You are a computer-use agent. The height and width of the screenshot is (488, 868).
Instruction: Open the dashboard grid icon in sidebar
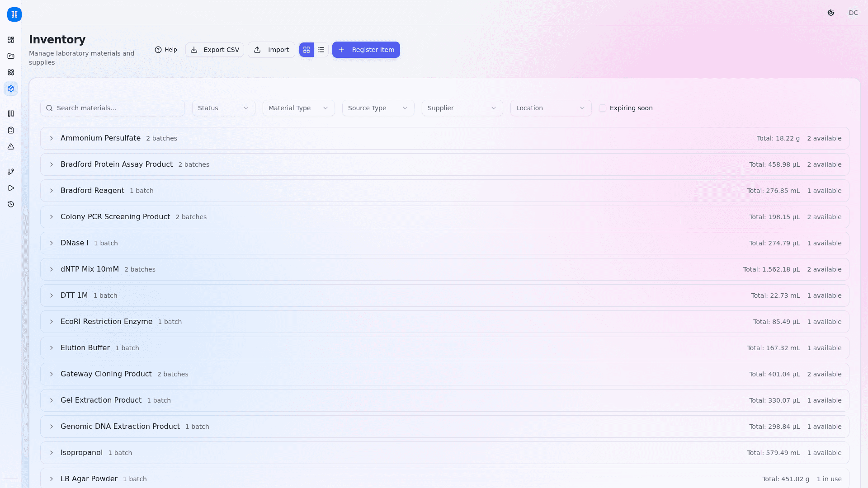[11, 40]
